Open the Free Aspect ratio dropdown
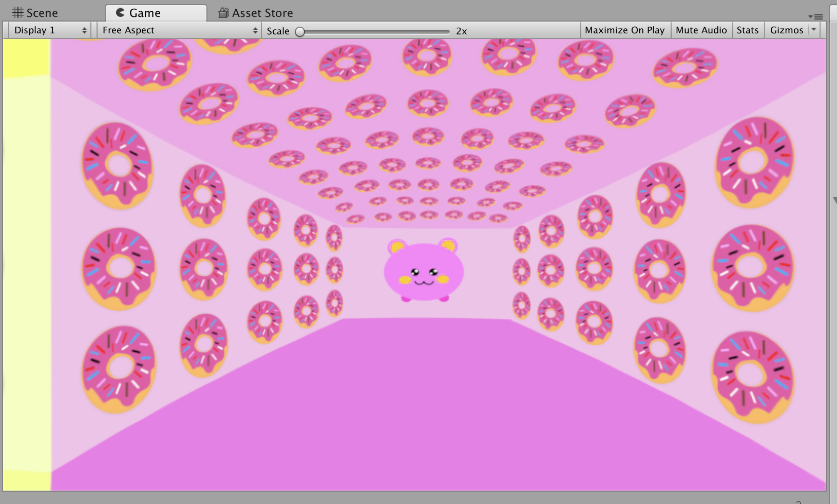Viewport: 837px width, 504px height. pos(179,30)
